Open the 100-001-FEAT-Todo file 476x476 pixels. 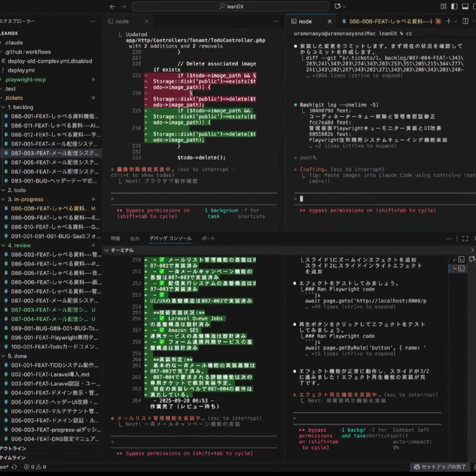coord(55,347)
